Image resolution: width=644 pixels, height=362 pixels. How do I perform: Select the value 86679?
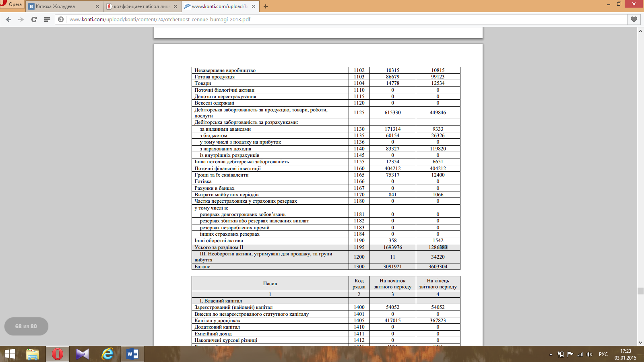tap(393, 77)
